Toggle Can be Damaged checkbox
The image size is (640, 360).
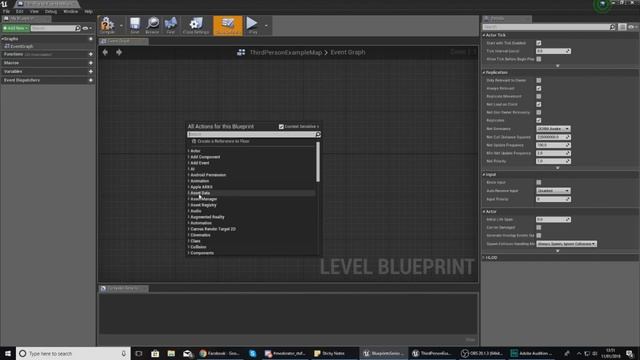(x=539, y=227)
